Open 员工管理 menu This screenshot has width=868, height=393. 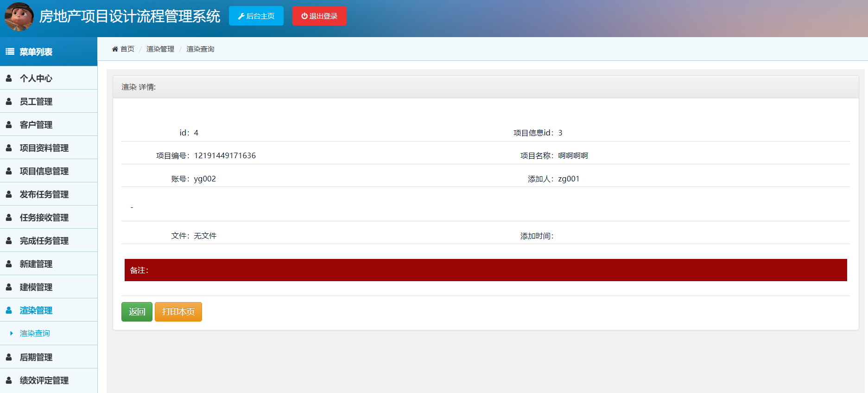[x=49, y=101]
